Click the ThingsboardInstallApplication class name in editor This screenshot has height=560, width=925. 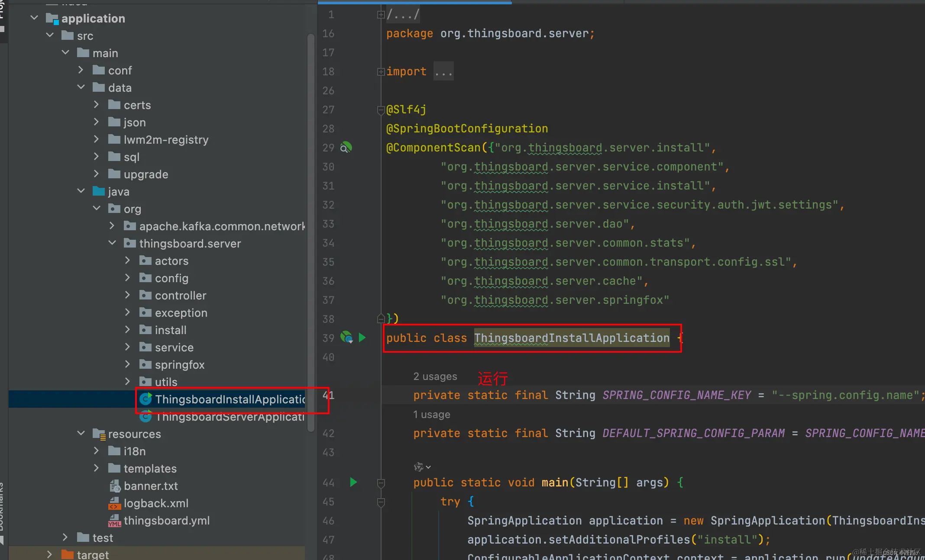pos(572,338)
